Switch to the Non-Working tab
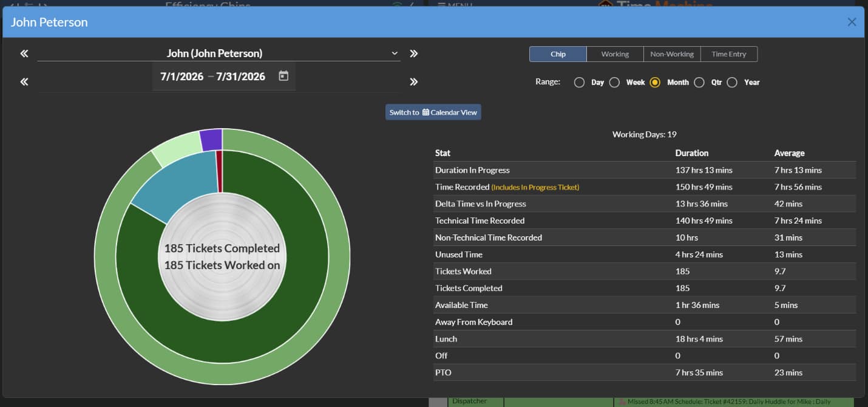 672,54
